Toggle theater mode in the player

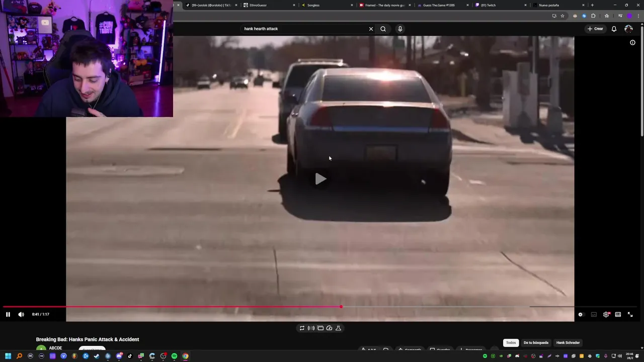pos(618,314)
